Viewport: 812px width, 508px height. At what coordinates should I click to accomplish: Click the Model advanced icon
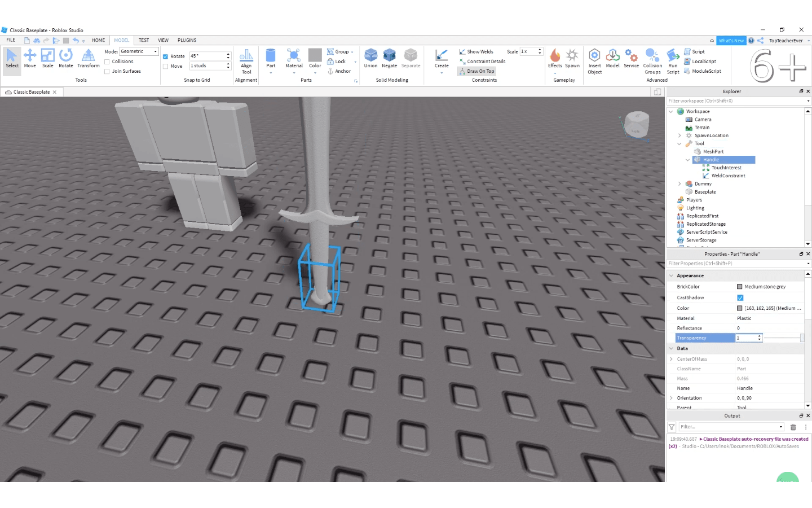point(613,59)
